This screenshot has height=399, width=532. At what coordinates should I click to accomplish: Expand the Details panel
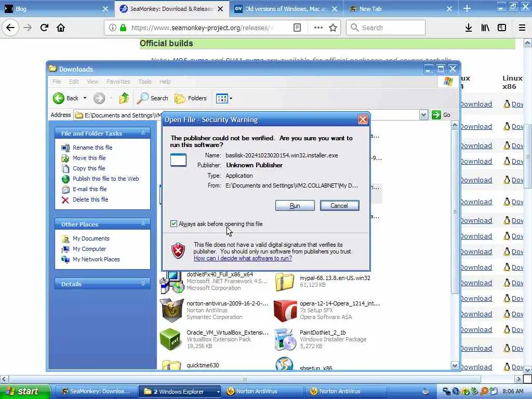[x=143, y=284]
